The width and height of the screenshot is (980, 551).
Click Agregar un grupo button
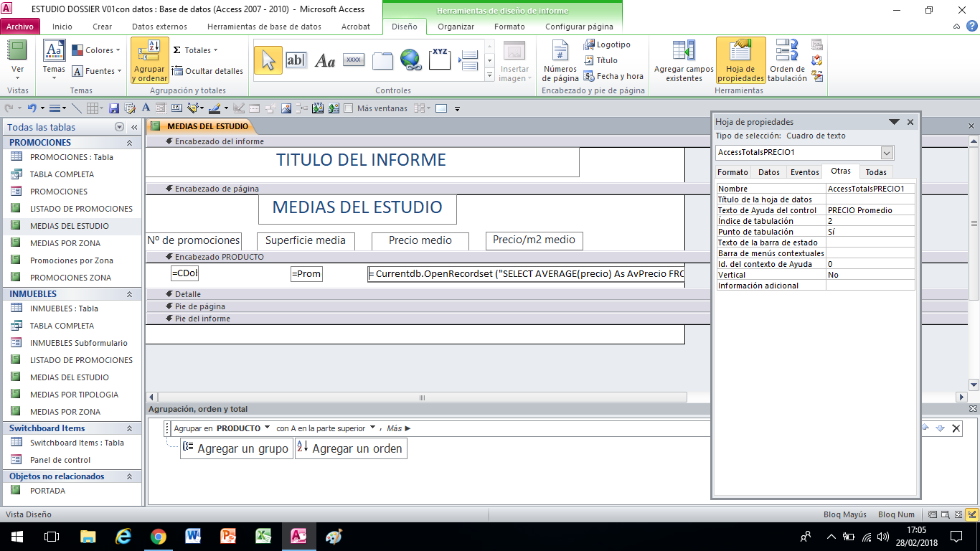coord(236,448)
